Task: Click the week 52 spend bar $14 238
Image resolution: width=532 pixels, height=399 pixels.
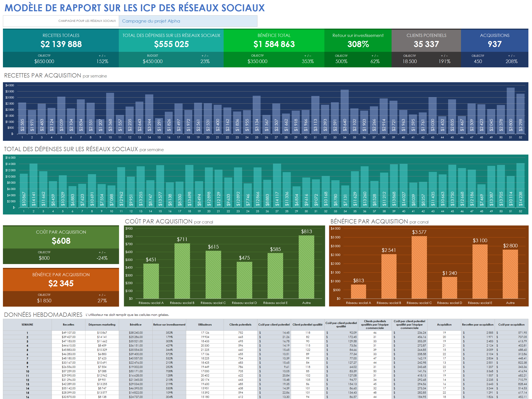Action: click(x=521, y=185)
